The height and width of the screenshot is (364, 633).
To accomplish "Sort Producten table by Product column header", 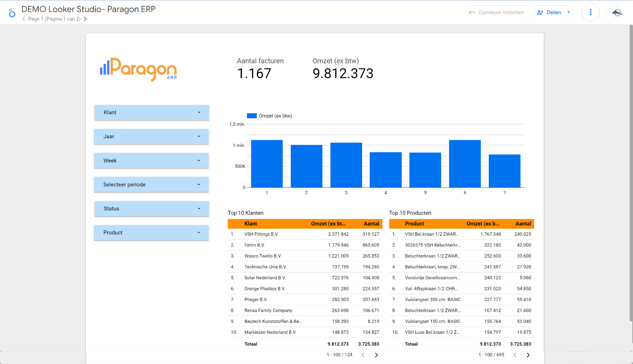I will pyautogui.click(x=414, y=224).
